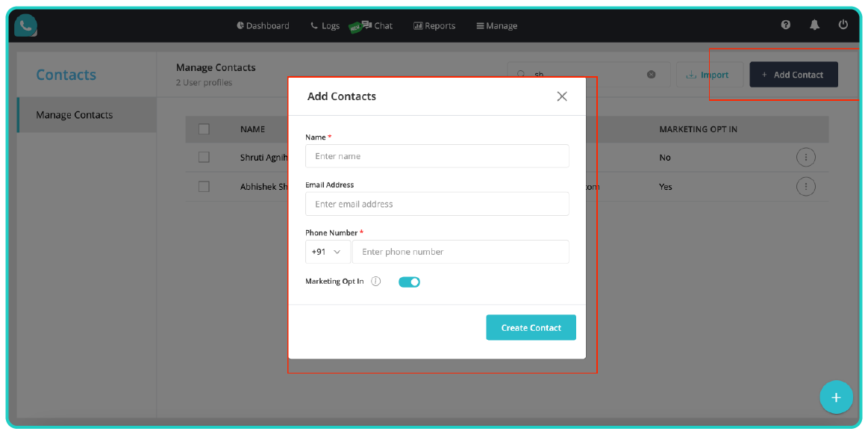The height and width of the screenshot is (437, 868).
Task: Click the Marketing Opt In info icon
Action: pos(375,282)
